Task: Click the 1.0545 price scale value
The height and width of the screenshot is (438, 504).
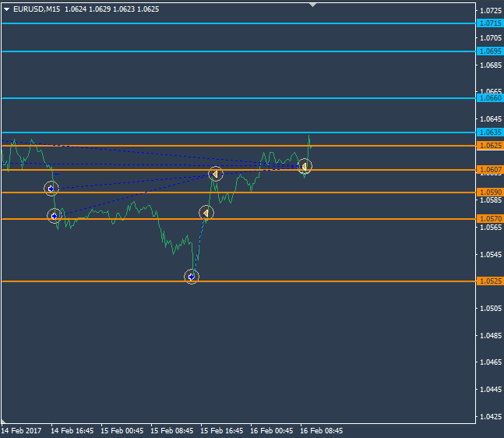Action: click(x=491, y=255)
